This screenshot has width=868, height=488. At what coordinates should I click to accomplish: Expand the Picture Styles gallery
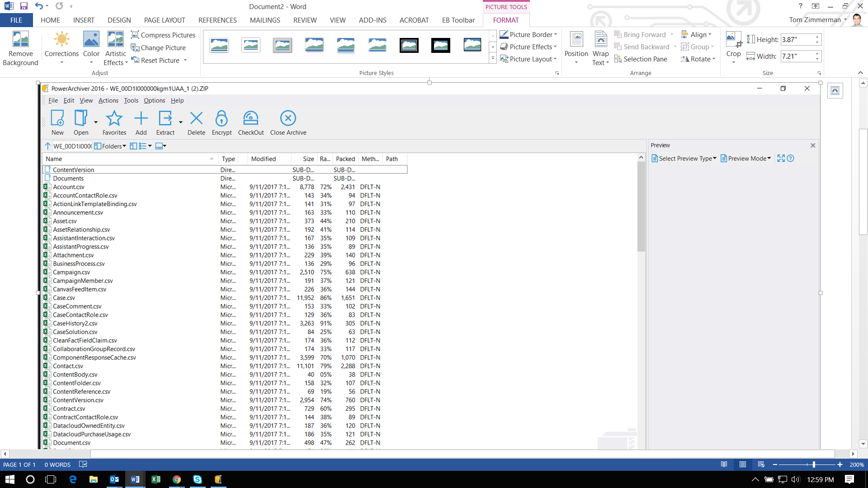point(493,58)
